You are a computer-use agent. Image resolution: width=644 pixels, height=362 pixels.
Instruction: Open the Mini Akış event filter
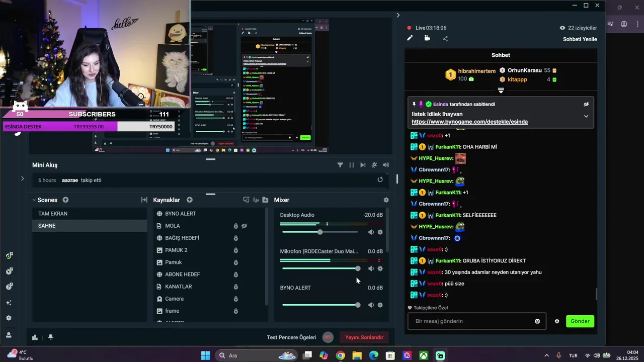tap(340, 165)
